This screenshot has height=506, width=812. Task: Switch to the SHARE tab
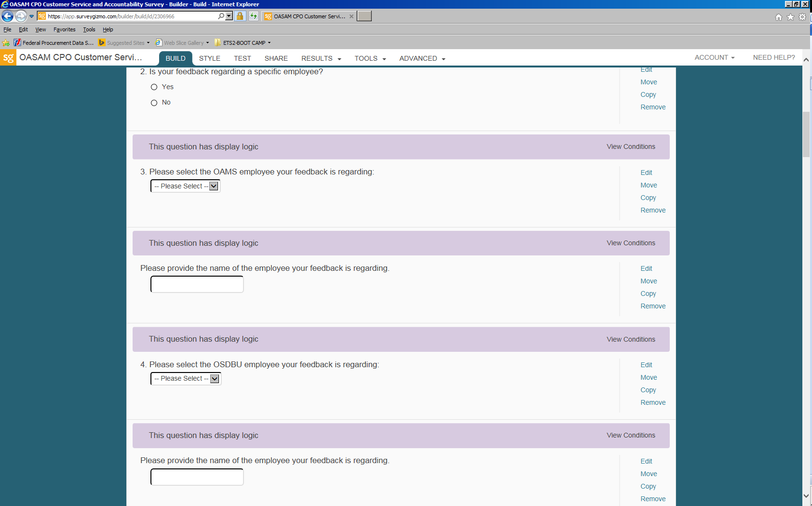276,58
